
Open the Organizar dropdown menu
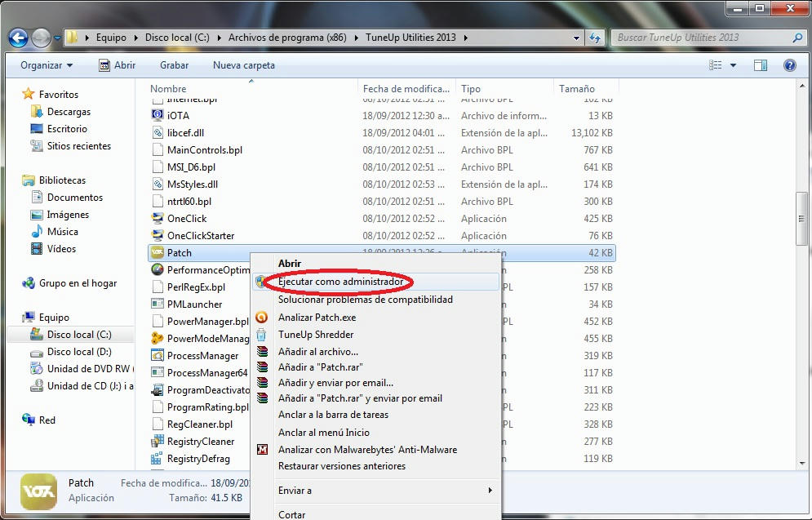pos(47,65)
